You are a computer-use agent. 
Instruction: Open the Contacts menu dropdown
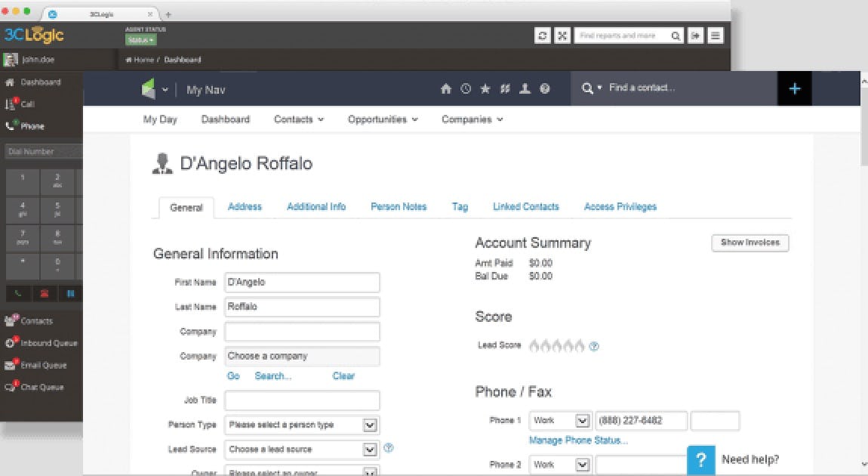pos(299,119)
